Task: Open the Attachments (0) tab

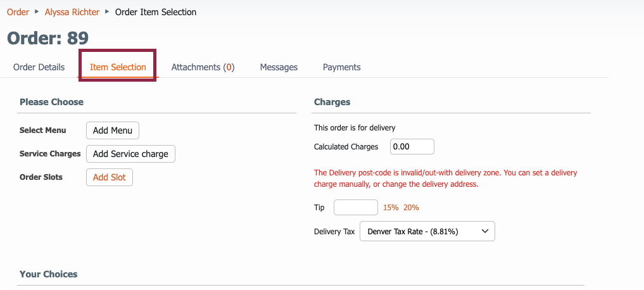Action: tap(203, 67)
